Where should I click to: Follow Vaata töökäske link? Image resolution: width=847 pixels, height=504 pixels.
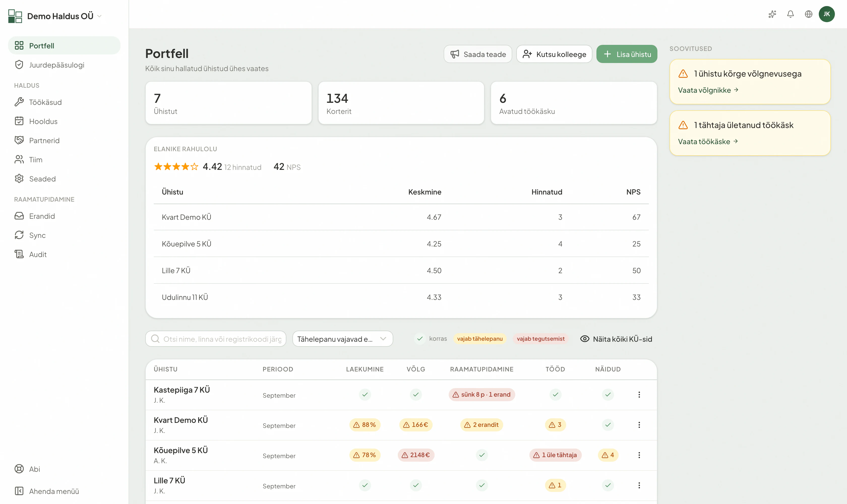click(708, 141)
